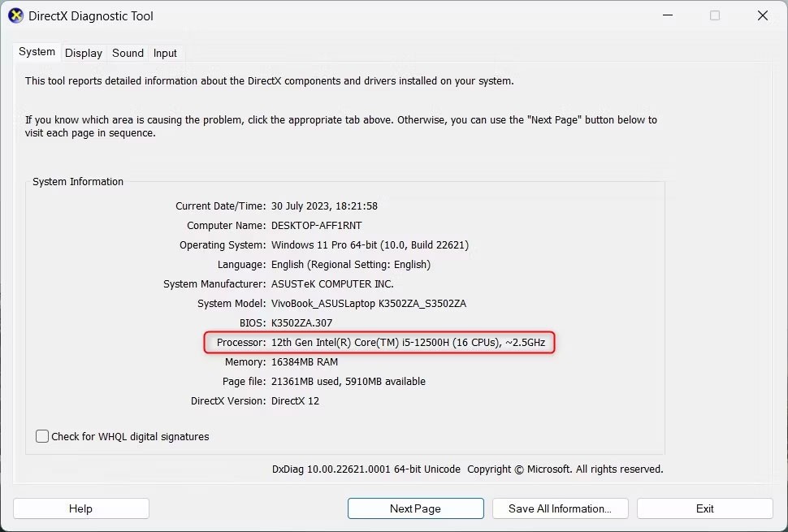The width and height of the screenshot is (788, 532).
Task: Click the Memory value 16384MB RAM
Action: [305, 362]
